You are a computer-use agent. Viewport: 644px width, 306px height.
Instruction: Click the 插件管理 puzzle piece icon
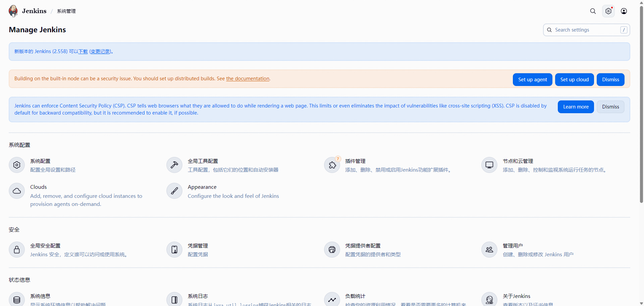(x=332, y=165)
